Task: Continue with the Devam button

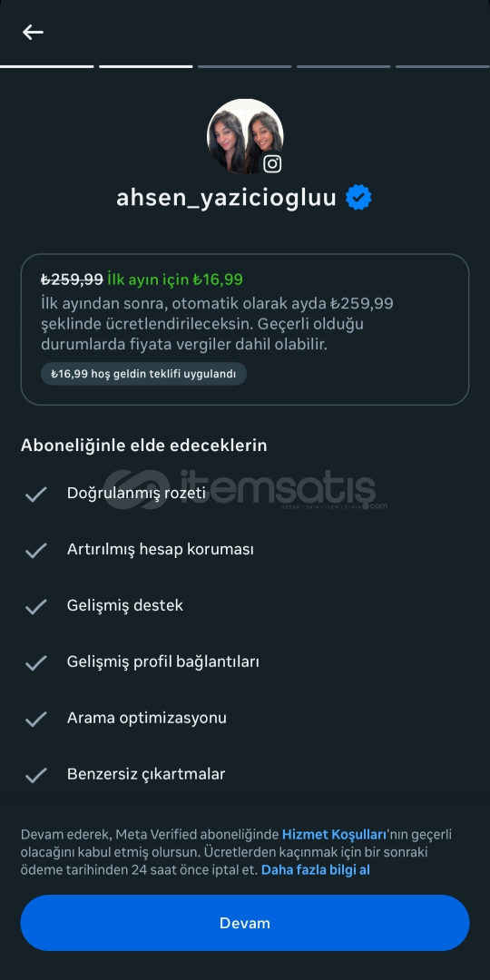Action: point(245,923)
